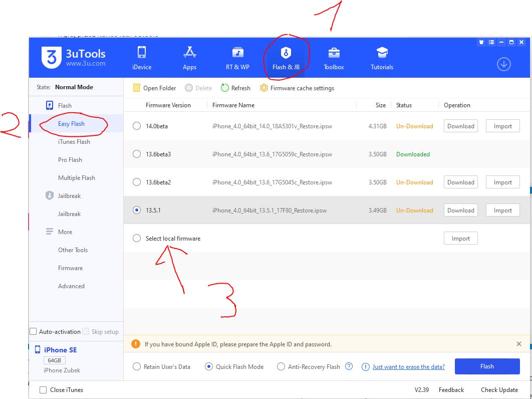532x399 pixels.
Task: Click the iPhone Zubek device name
Action: coord(62,370)
